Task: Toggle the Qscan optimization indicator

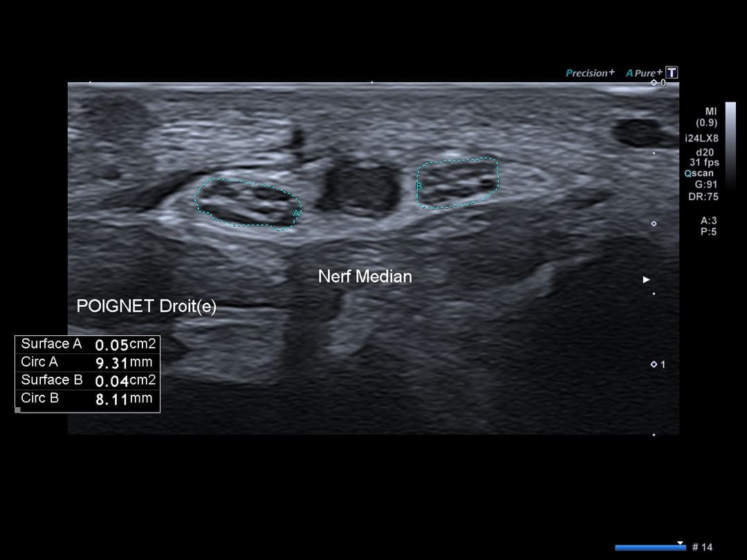Action: [699, 174]
